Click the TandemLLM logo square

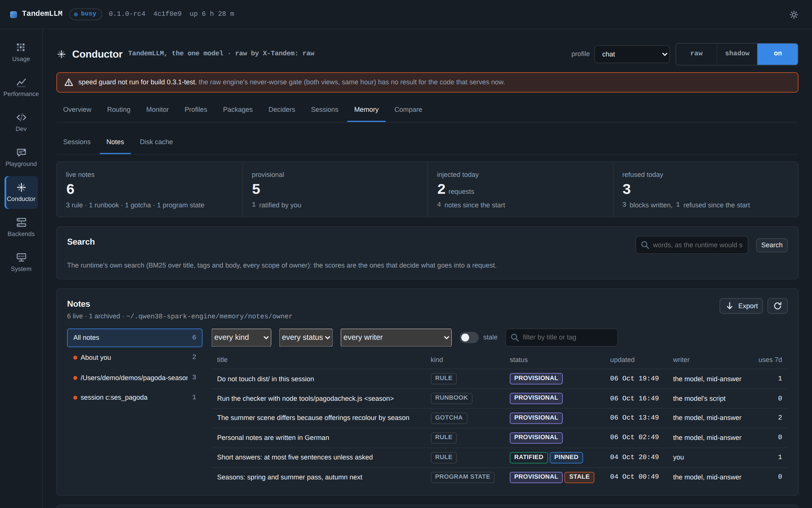coord(14,14)
